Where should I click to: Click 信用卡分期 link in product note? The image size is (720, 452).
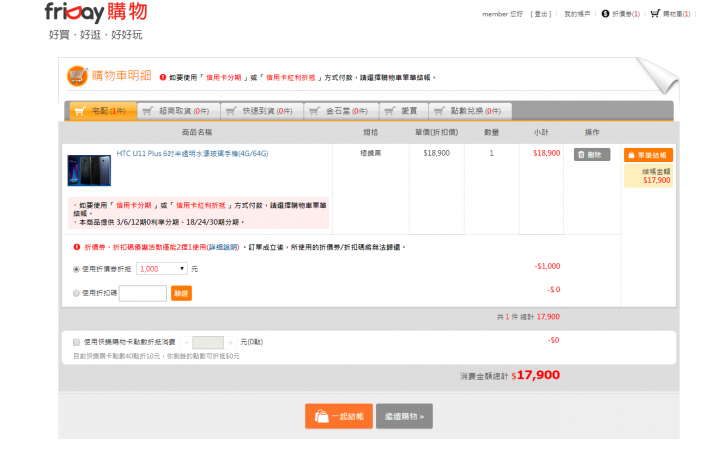[134, 205]
